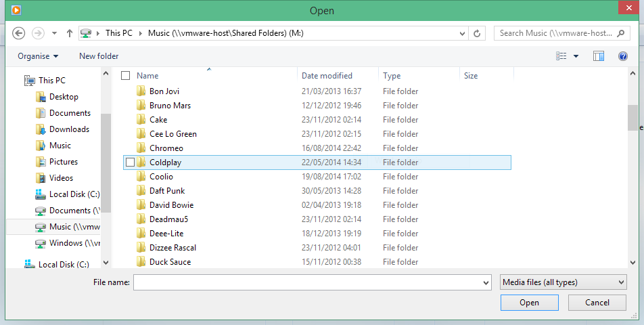Screen dimensions: 644x325
Task: Select the Bruno Mars folder icon
Action: pyautogui.click(x=141, y=106)
